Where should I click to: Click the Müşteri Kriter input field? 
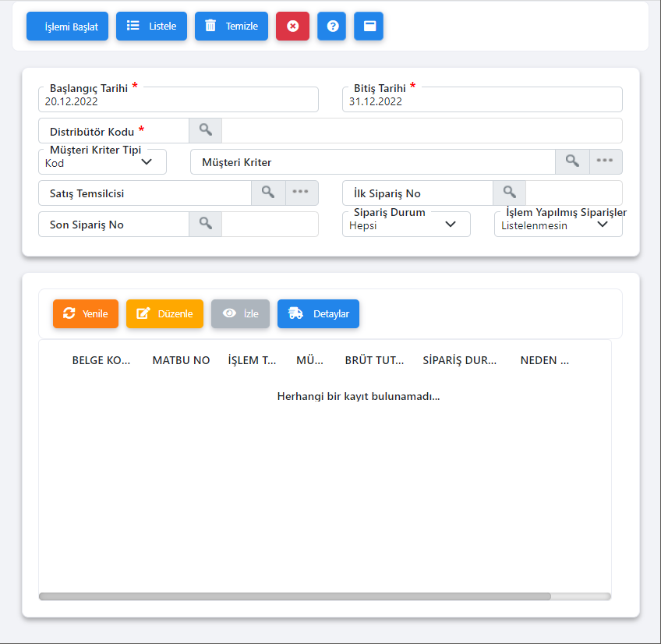[x=373, y=162]
